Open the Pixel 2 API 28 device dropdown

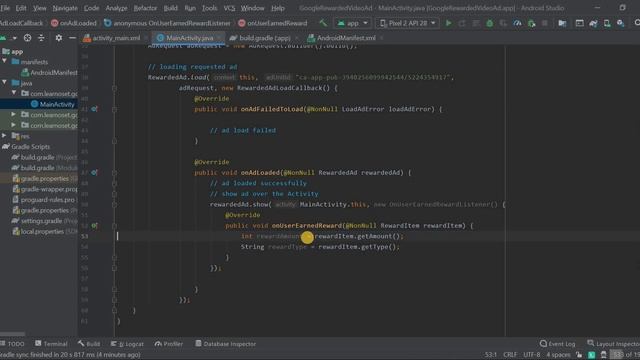[407, 23]
